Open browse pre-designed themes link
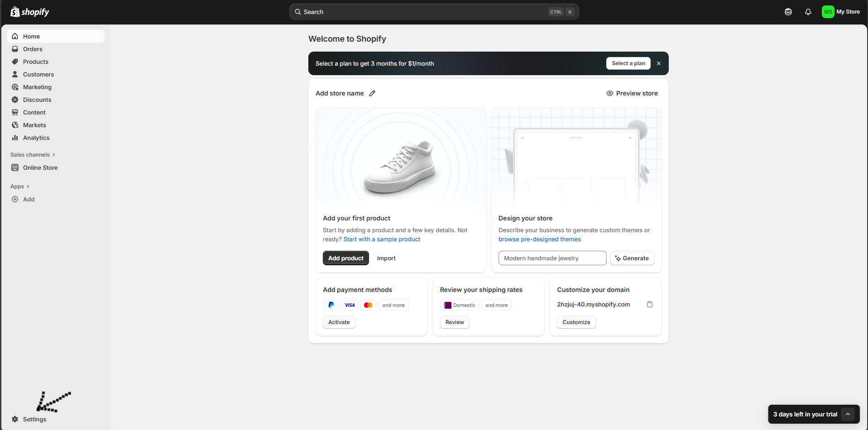Screen dimensions: 868x430 click(540, 239)
